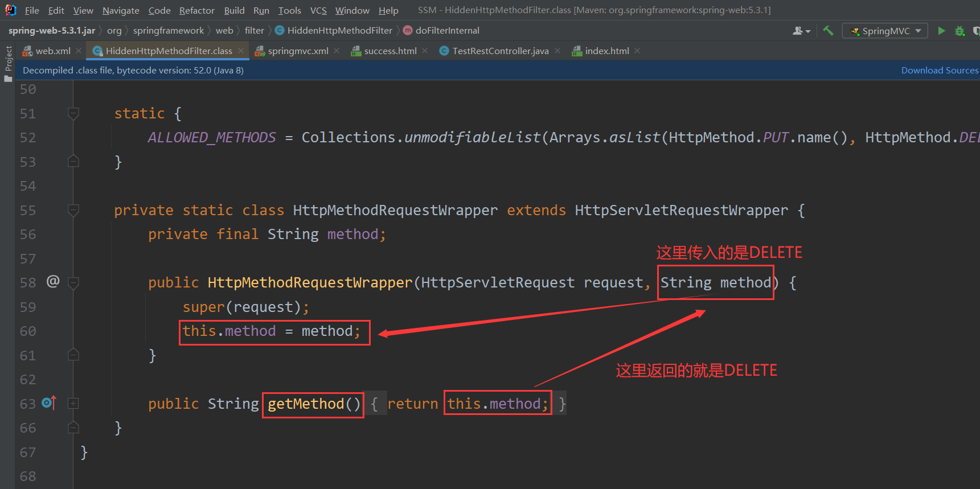980x489 pixels.
Task: Open the VCS menu
Action: [x=318, y=10]
